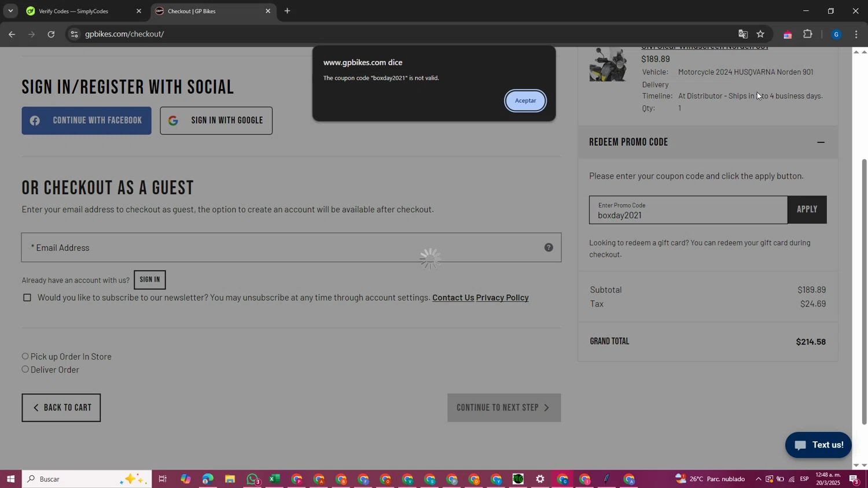868x488 pixels.
Task: Open the clock and date 12:48 a. m.
Action: [828, 479]
